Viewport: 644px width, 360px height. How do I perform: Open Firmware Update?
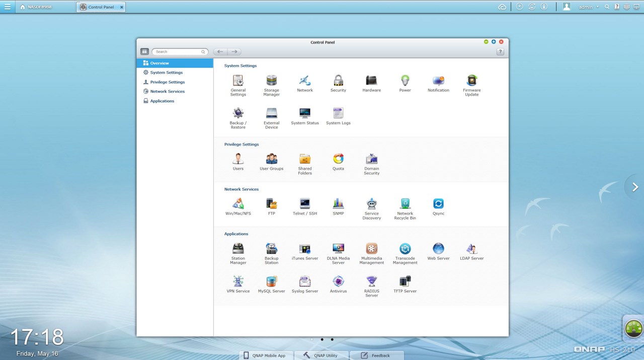[472, 85]
